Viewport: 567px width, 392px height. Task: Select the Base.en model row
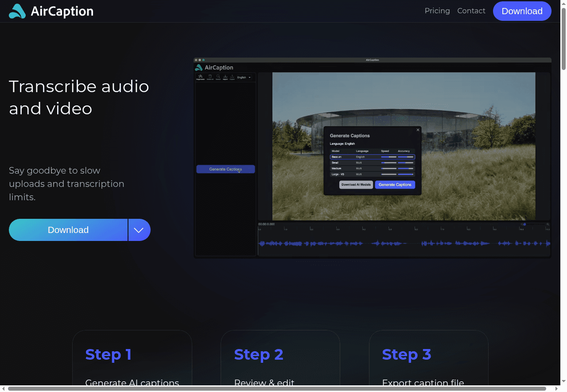point(372,157)
